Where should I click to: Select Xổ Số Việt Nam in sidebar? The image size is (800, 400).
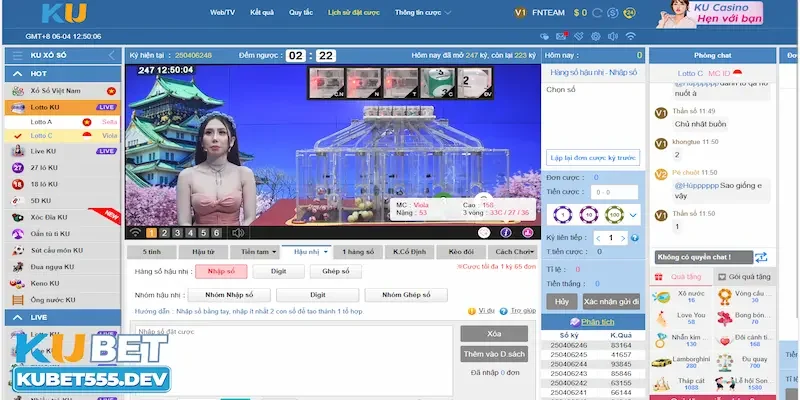pyautogui.click(x=63, y=91)
